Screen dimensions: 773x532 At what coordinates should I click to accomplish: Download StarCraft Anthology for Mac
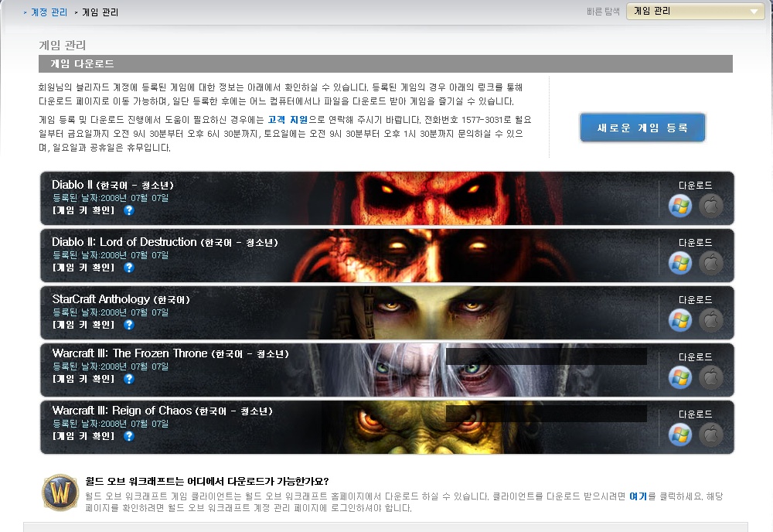(711, 320)
